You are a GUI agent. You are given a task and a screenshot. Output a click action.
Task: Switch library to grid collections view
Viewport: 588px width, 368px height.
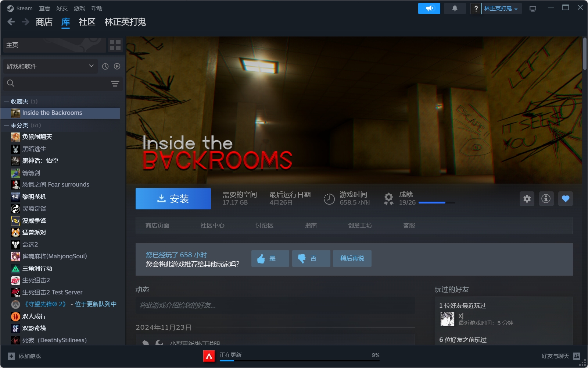click(115, 45)
